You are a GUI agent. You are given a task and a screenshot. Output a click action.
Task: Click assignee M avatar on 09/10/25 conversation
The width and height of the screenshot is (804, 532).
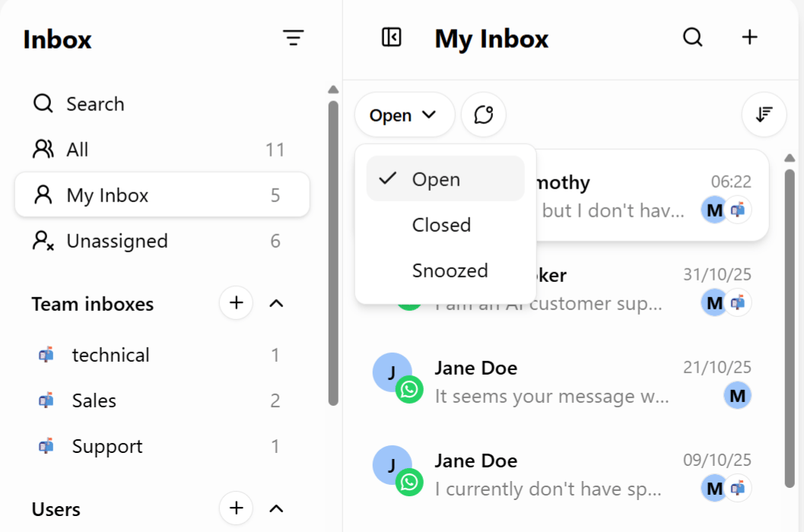coord(713,489)
